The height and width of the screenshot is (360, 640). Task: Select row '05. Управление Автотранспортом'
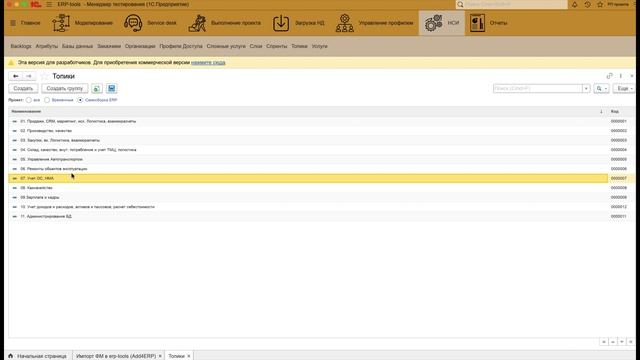308,159
